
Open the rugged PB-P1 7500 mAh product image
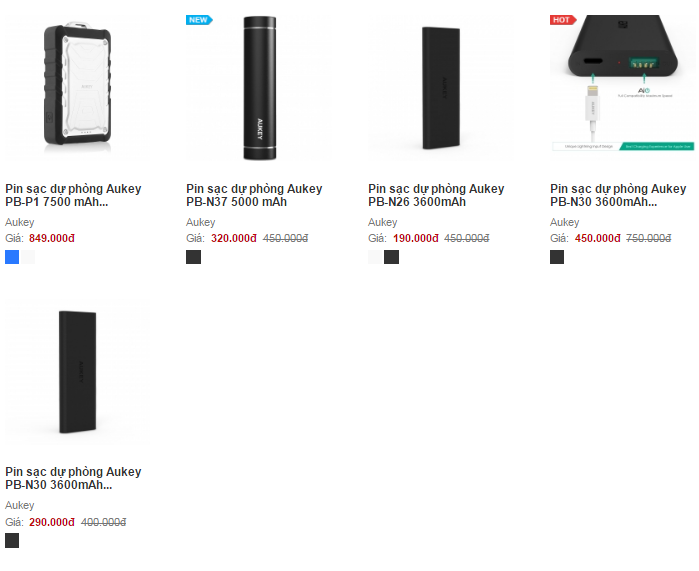click(78, 87)
